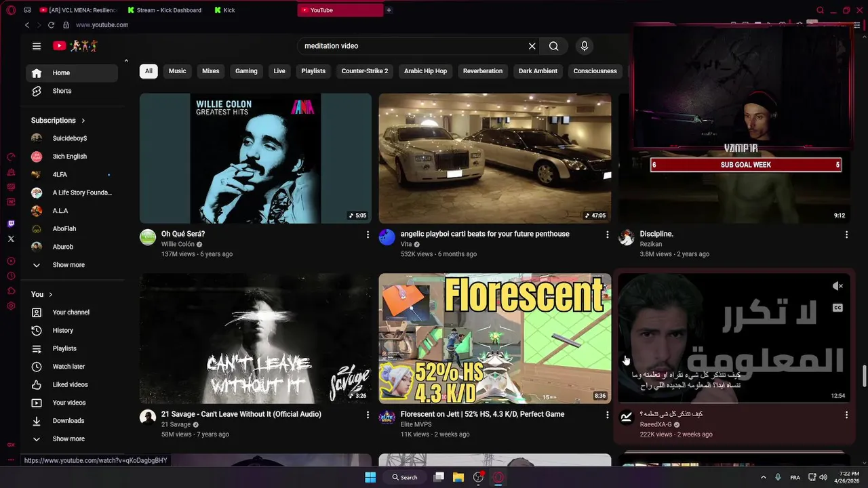The width and height of the screenshot is (868, 488).
Task: Select the Music filter chip
Action: pyautogui.click(x=178, y=71)
